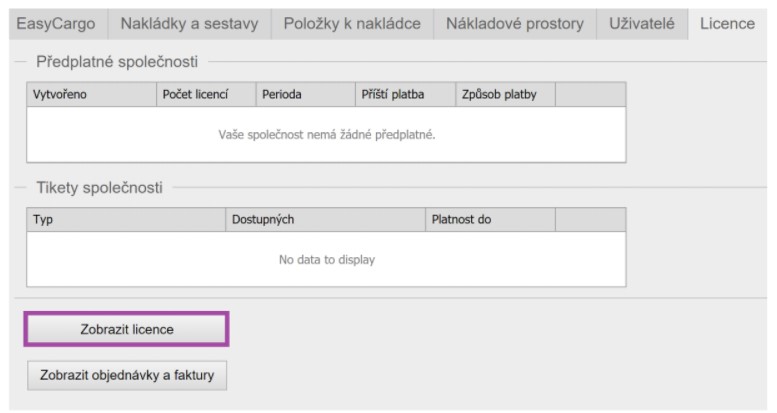Sort by Vytvořeno column header
Image resolution: width=777 pixels, height=413 pixels.
[x=91, y=95]
